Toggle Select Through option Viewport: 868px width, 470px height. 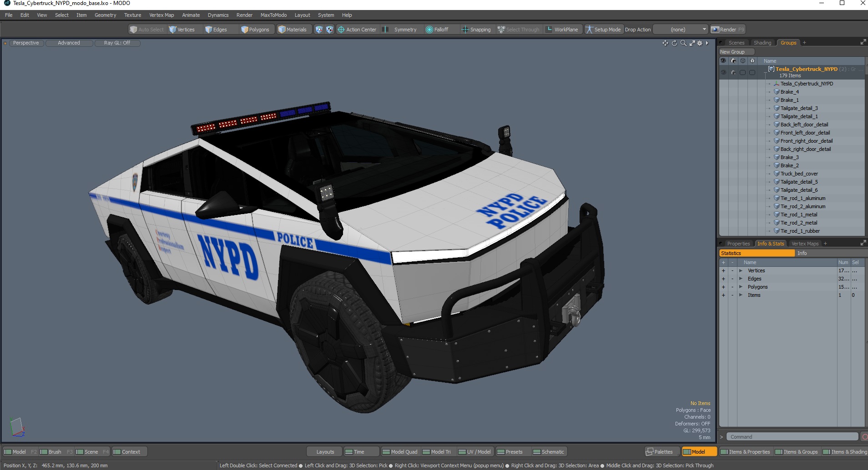519,30
